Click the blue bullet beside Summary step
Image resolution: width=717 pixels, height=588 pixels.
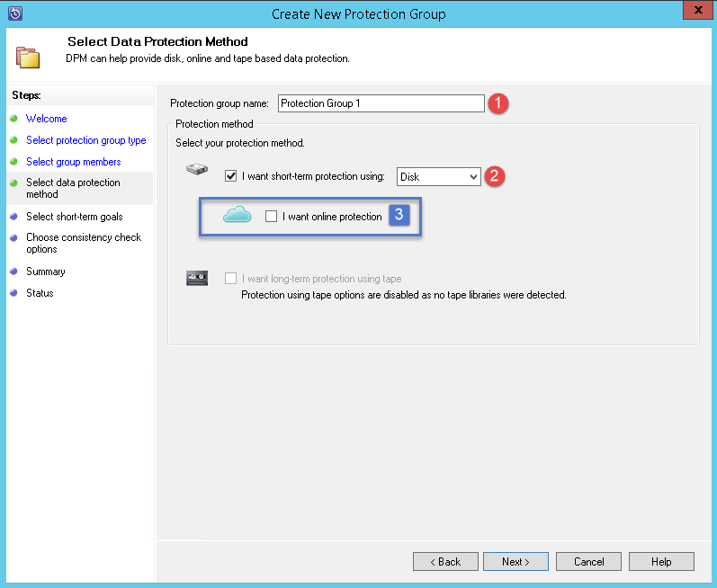coord(13,271)
